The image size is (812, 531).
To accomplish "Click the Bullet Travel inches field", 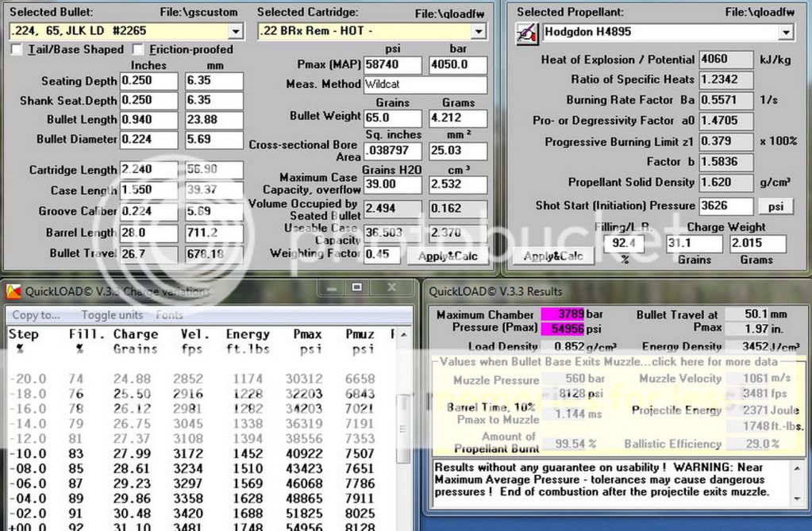I will pos(148,254).
